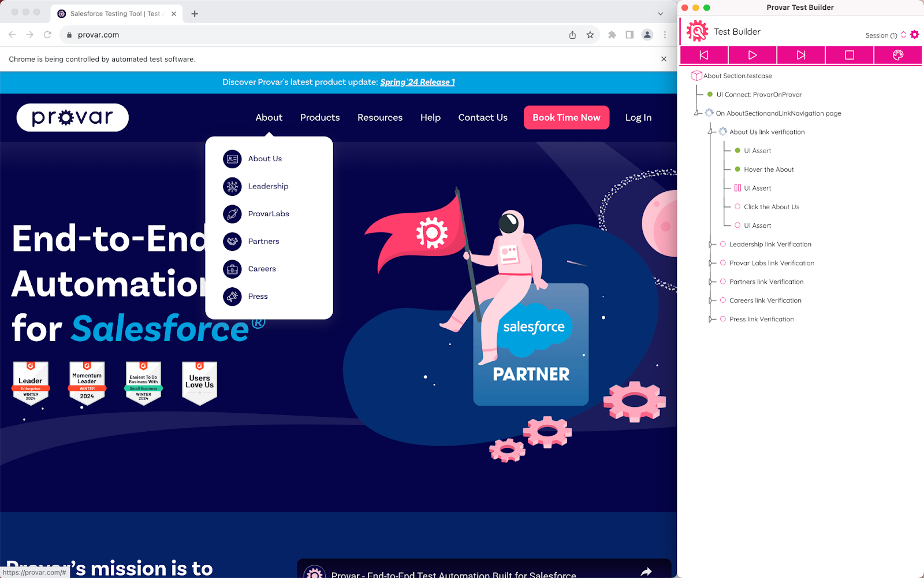Choose Press in the About dropdown
This screenshot has width=924, height=578.
click(258, 297)
